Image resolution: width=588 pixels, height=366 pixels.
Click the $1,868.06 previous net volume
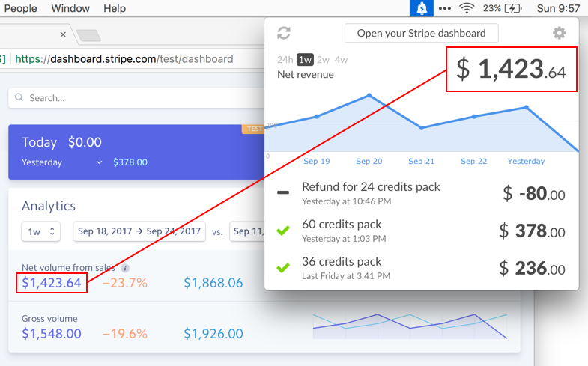coord(213,283)
